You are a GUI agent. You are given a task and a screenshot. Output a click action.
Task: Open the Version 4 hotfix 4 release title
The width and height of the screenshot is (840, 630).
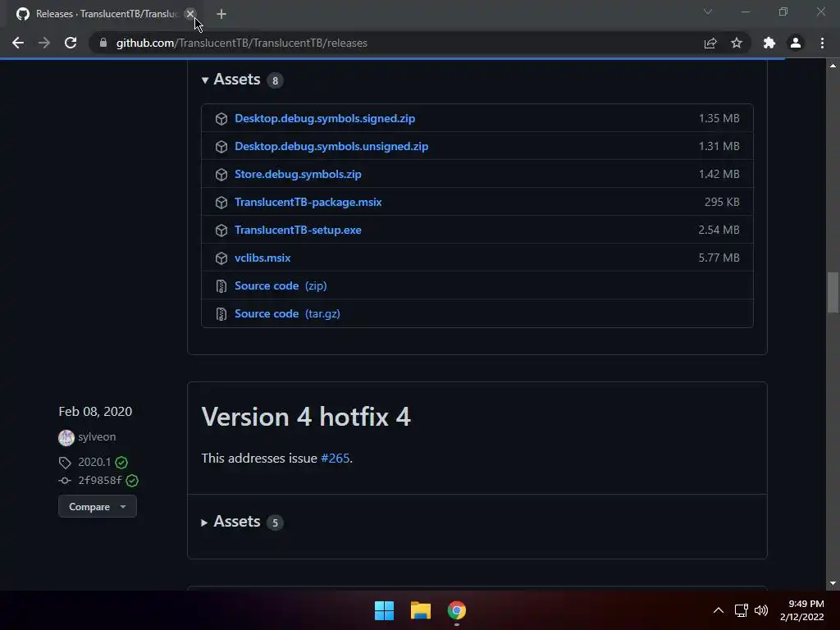click(306, 417)
